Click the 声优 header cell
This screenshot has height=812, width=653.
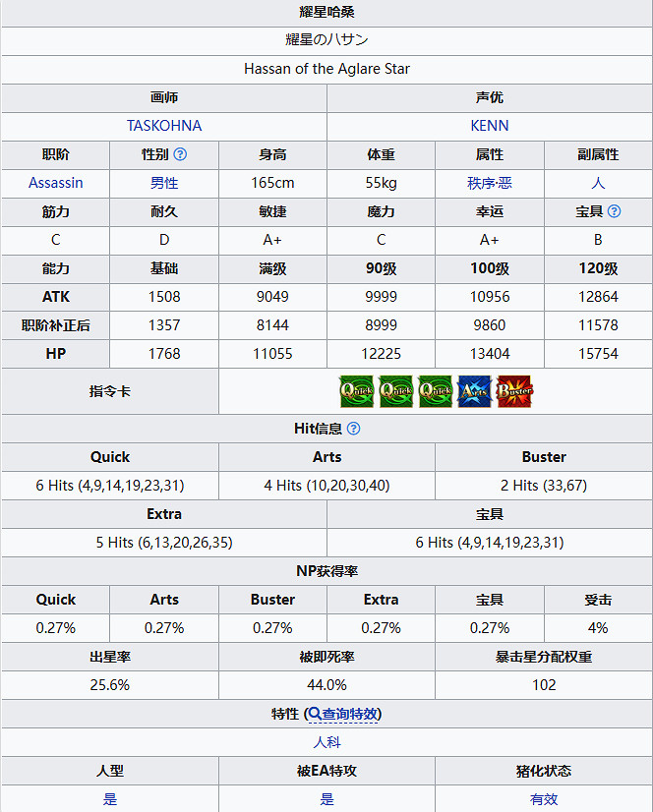click(490, 97)
